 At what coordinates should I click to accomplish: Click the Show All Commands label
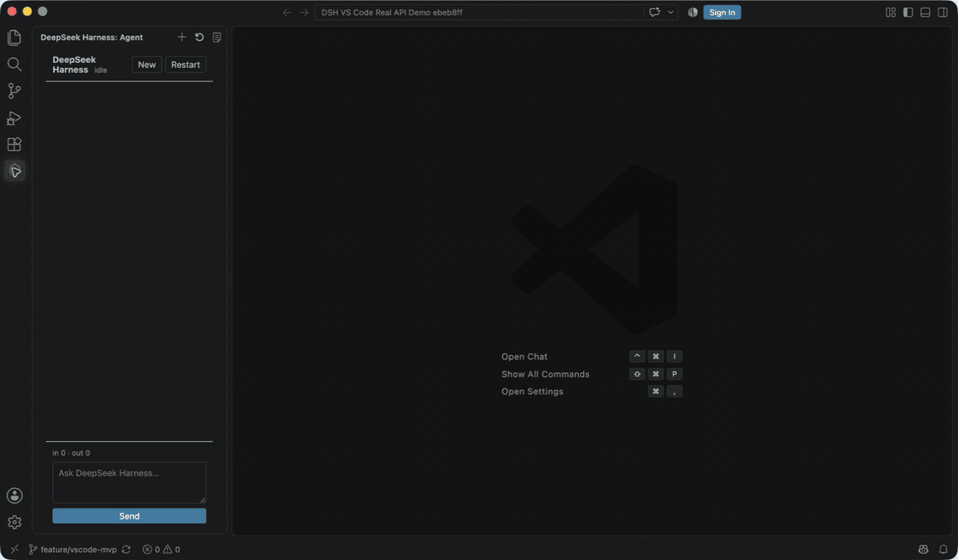(545, 374)
